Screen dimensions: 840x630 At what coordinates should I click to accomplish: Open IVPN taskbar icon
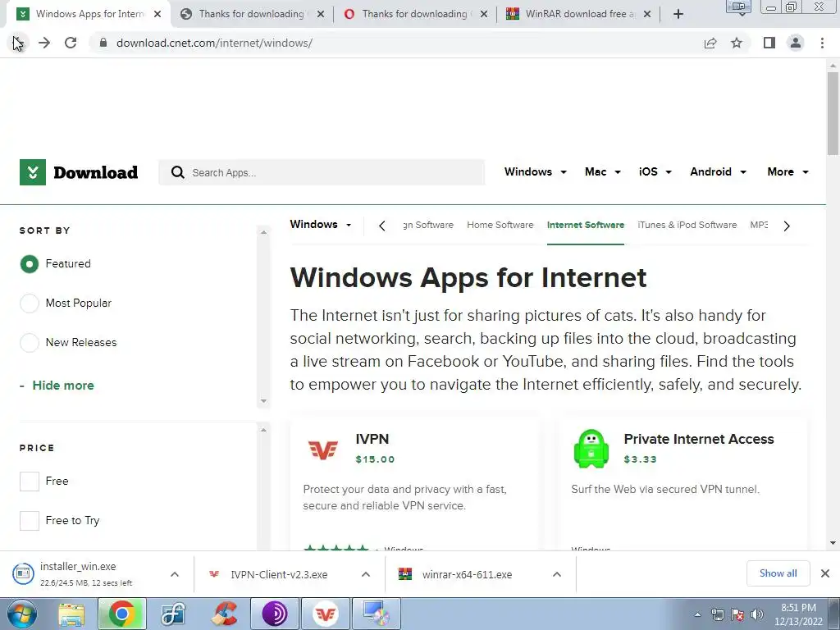pyautogui.click(x=325, y=614)
